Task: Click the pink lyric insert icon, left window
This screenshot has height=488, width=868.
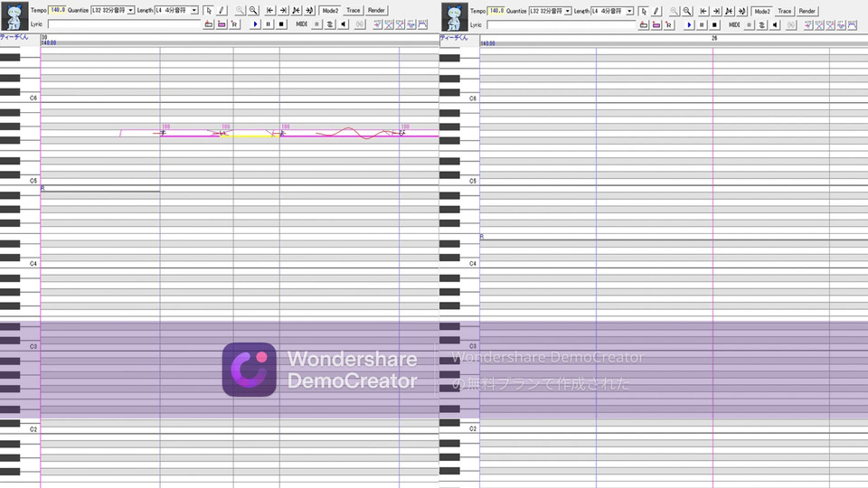Action: pos(222,24)
